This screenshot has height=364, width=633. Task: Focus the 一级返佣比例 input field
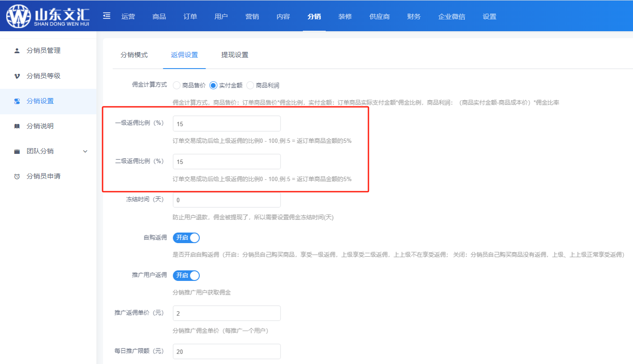click(x=227, y=124)
